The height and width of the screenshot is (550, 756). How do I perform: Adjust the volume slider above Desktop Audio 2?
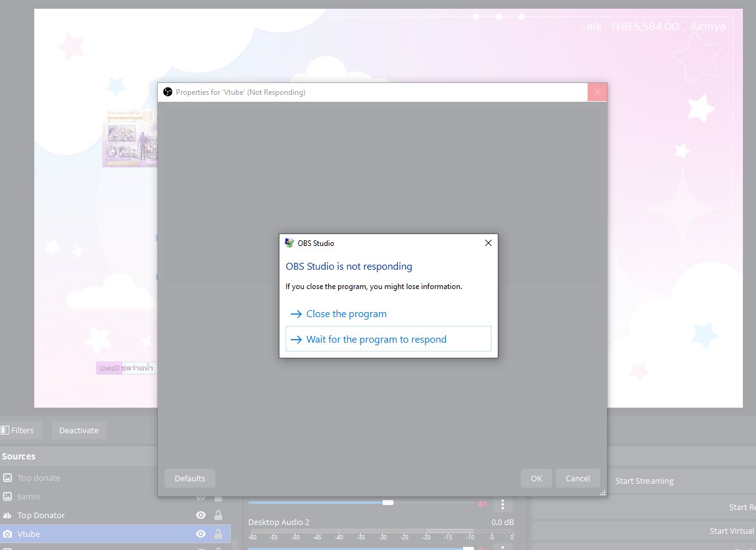362,503
